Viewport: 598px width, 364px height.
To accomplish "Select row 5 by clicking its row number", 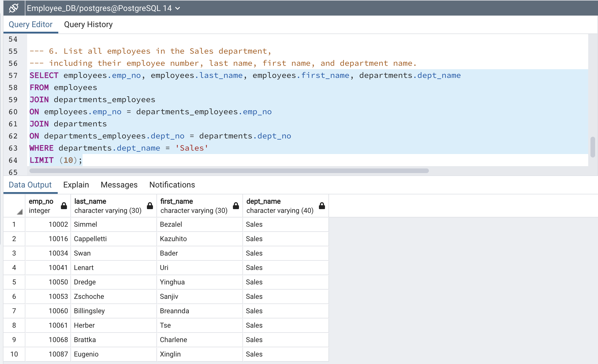I will click(x=14, y=282).
